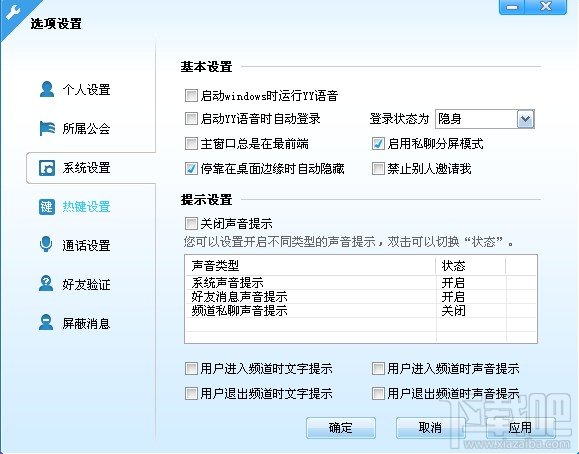Select the 好友消息声音提示 row
579x454 pixels.
(x=360, y=297)
